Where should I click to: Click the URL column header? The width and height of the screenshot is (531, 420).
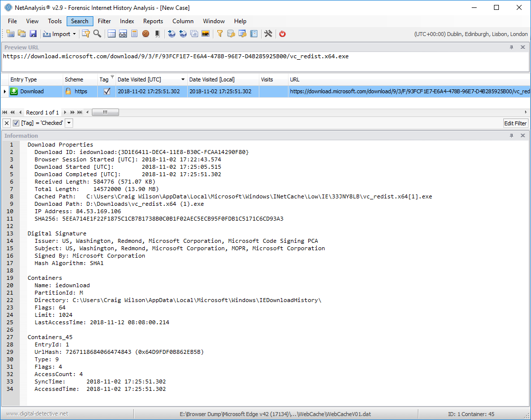coord(409,79)
